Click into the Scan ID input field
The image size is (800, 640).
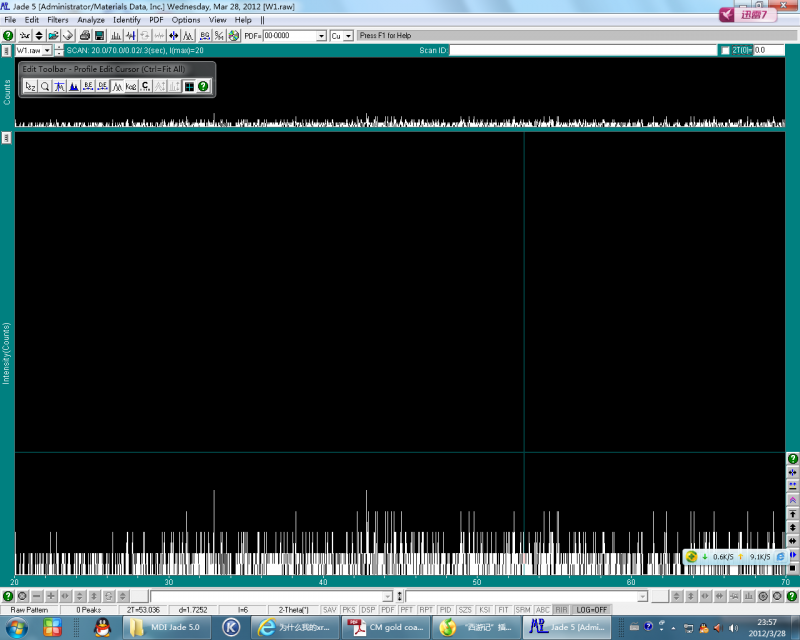pos(583,51)
